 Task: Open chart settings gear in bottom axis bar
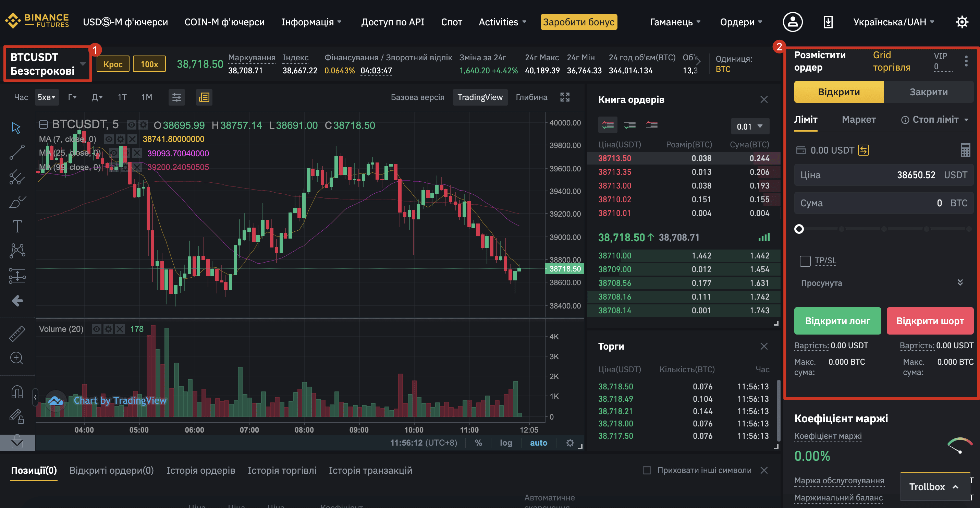tap(570, 443)
